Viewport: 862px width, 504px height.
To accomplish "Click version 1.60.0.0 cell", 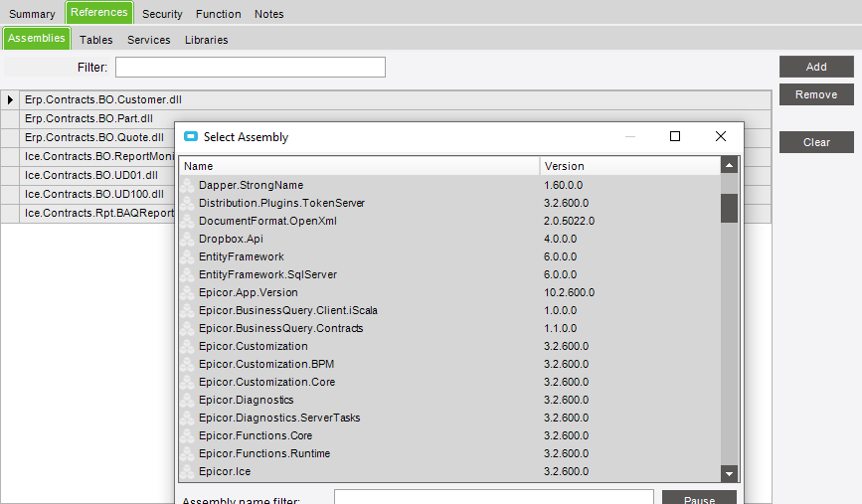I will click(563, 185).
